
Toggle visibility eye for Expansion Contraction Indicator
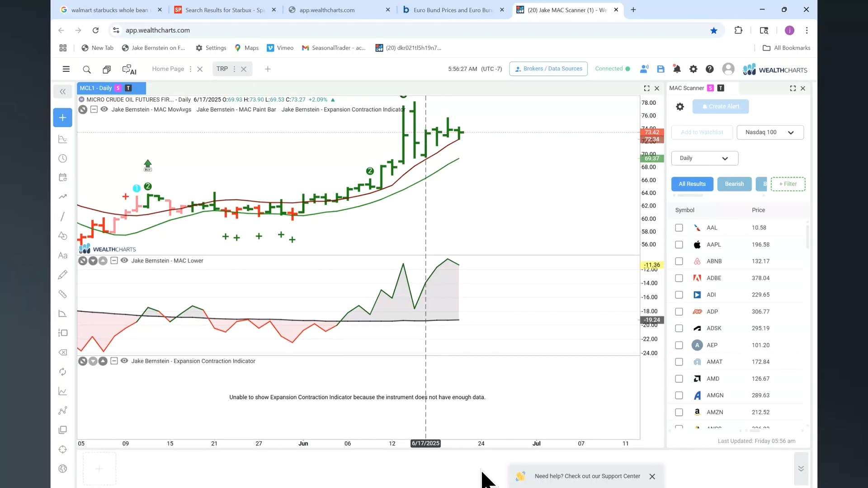124,361
